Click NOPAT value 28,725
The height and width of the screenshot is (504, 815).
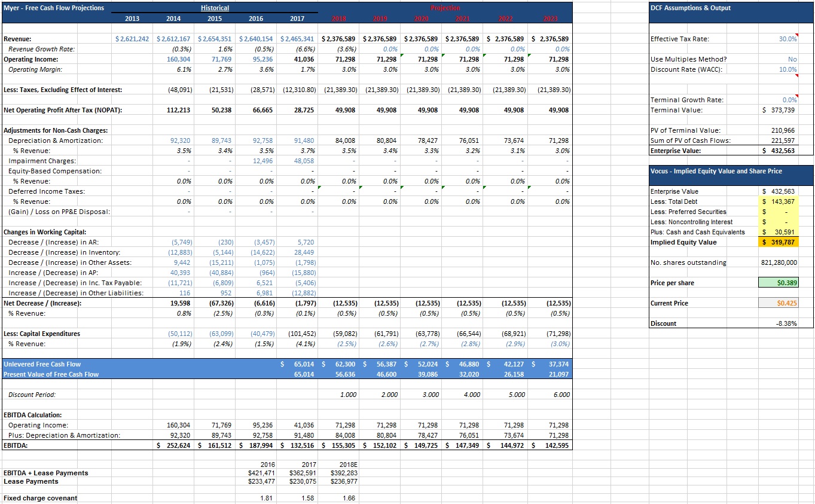coord(304,110)
